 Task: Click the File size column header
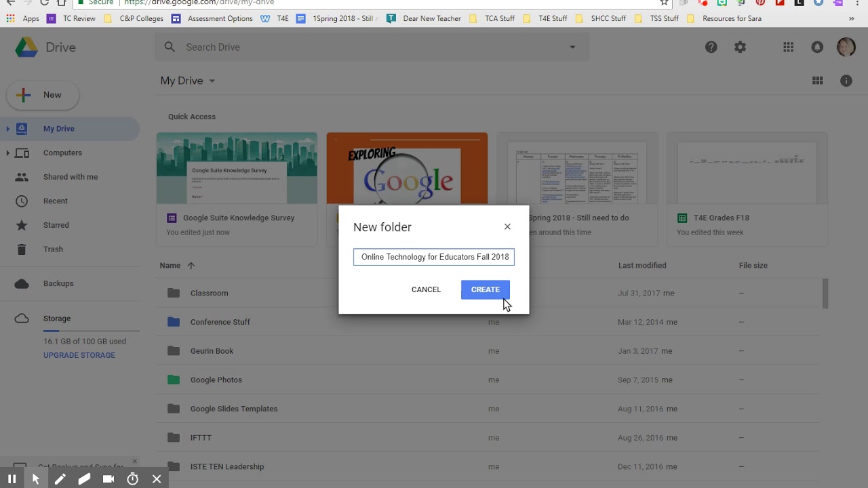pos(753,266)
